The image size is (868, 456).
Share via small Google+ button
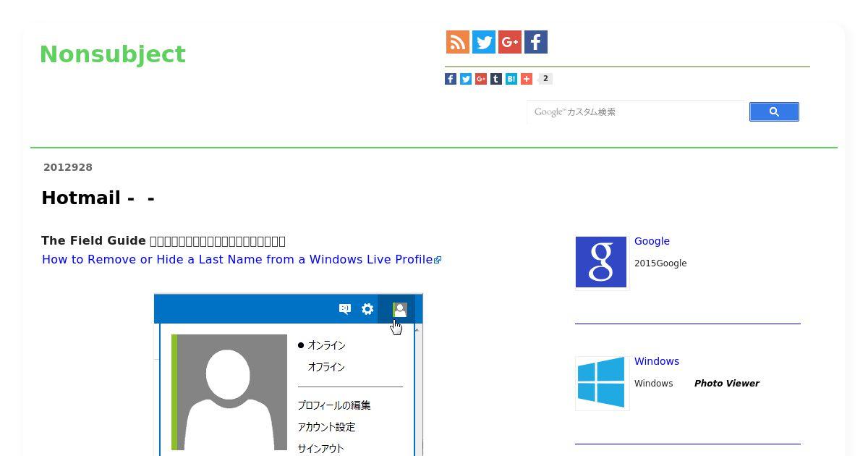coord(481,79)
